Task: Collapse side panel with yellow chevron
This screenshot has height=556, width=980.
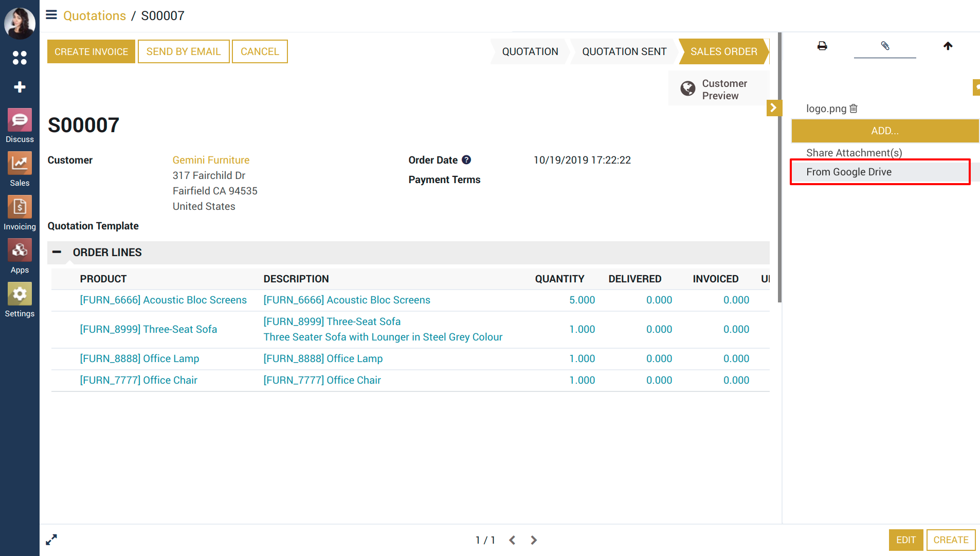Action: pos(773,108)
